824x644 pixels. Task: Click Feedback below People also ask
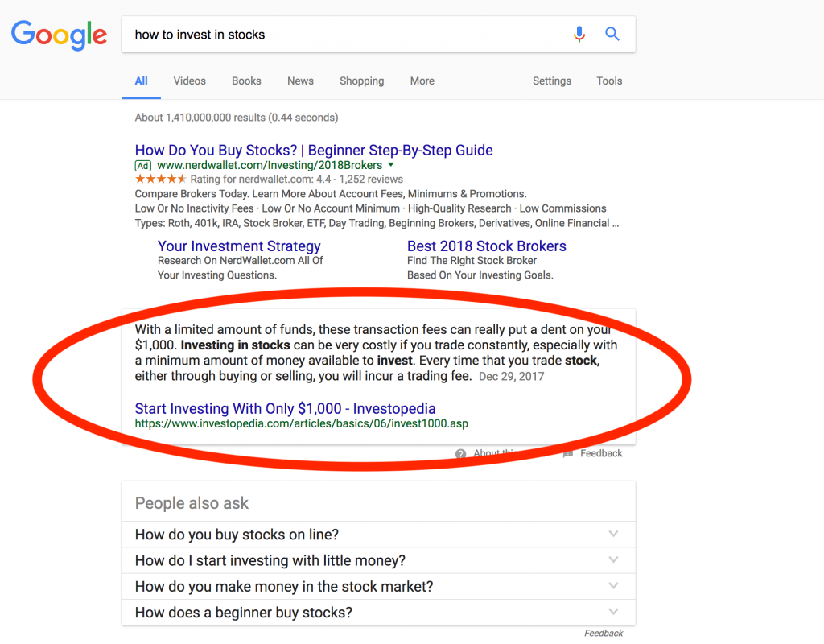(x=604, y=633)
